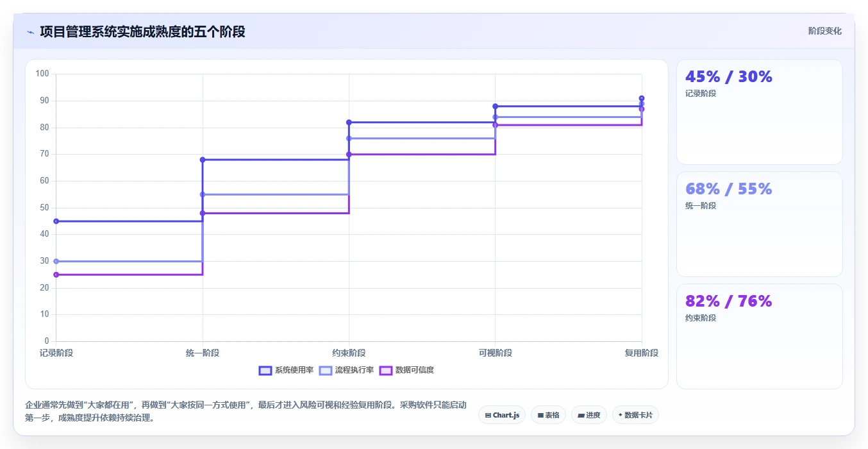Click the 阶段变化 label in header
Viewport: 868px width, 449px height.
tap(825, 31)
